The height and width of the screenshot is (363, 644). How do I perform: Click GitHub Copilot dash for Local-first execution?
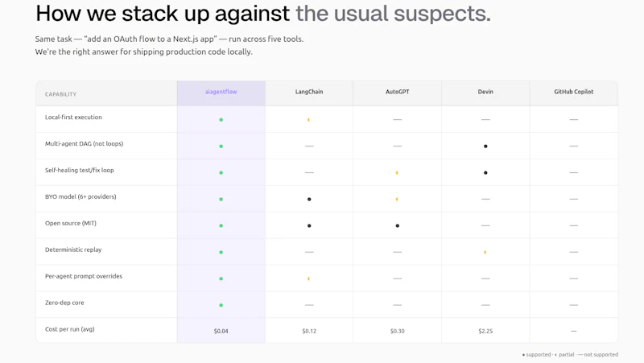(x=574, y=119)
